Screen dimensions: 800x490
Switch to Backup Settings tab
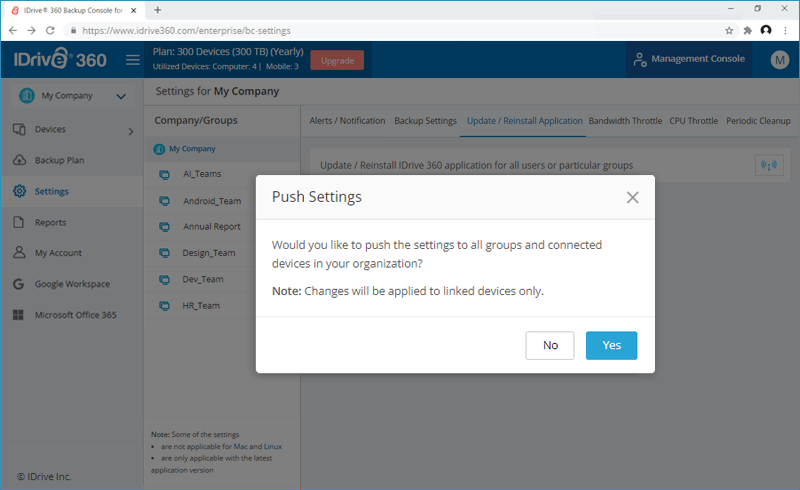(425, 121)
